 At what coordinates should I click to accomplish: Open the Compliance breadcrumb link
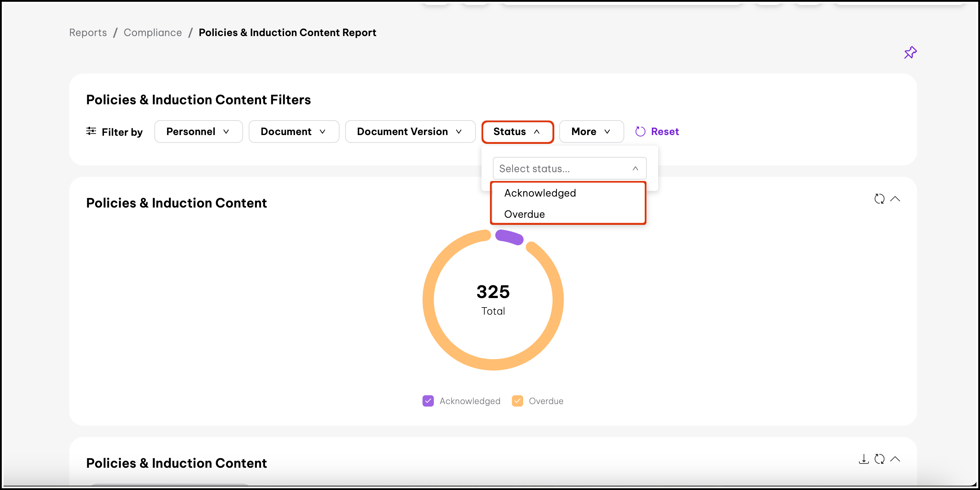pos(153,33)
